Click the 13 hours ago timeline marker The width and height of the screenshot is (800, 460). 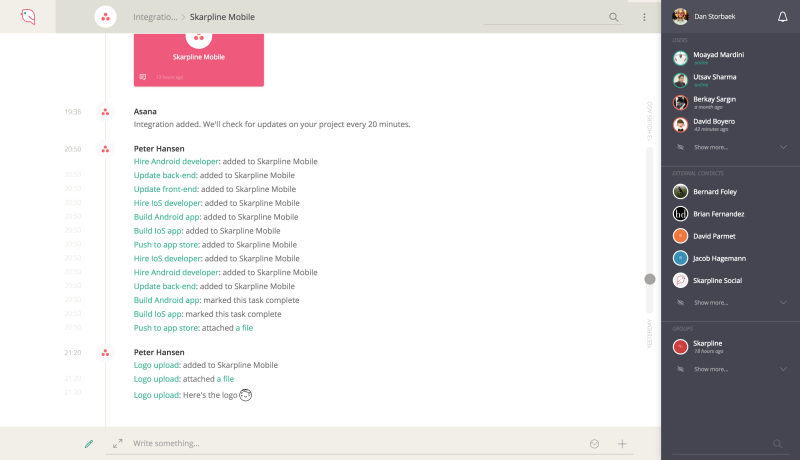[649, 121]
